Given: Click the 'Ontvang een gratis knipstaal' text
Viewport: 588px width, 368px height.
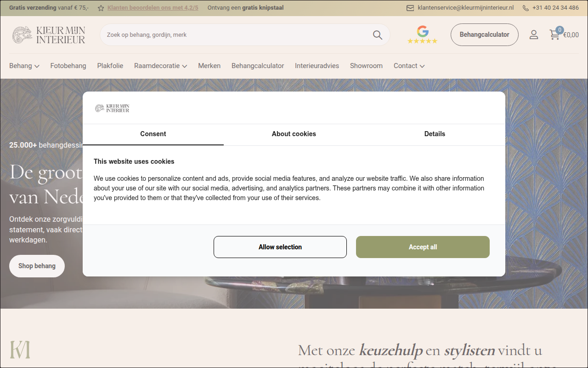Looking at the screenshot, I should click(245, 8).
